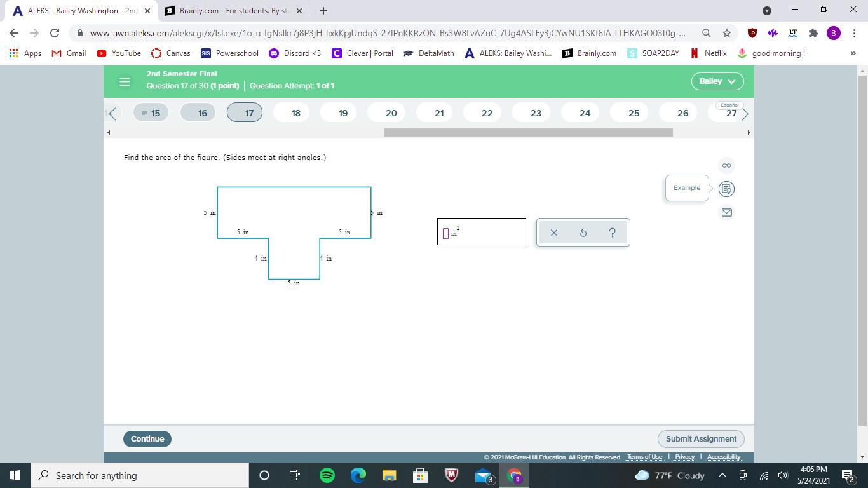The height and width of the screenshot is (488, 868).
Task: Open the taskbar clock and date
Action: (813, 475)
